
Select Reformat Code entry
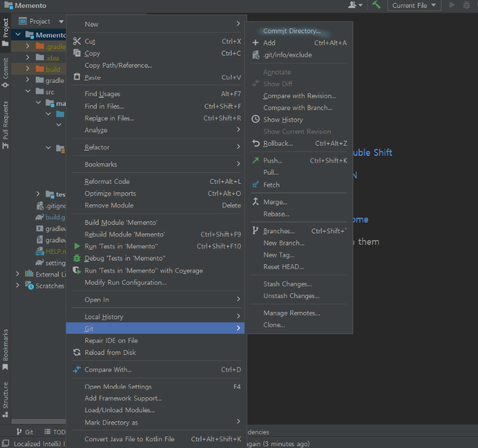(x=155, y=181)
